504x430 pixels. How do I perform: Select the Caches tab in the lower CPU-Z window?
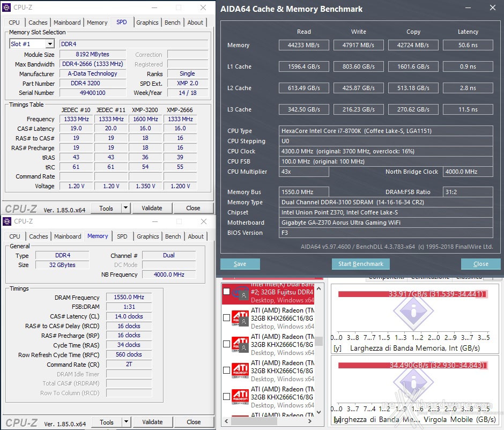coord(38,236)
